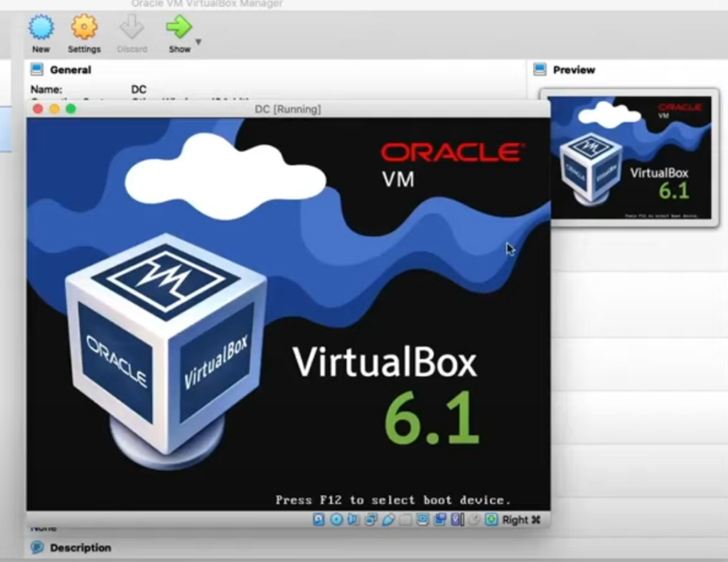728x562 pixels.
Task: Collapse the Preview panel header
Action: click(573, 70)
